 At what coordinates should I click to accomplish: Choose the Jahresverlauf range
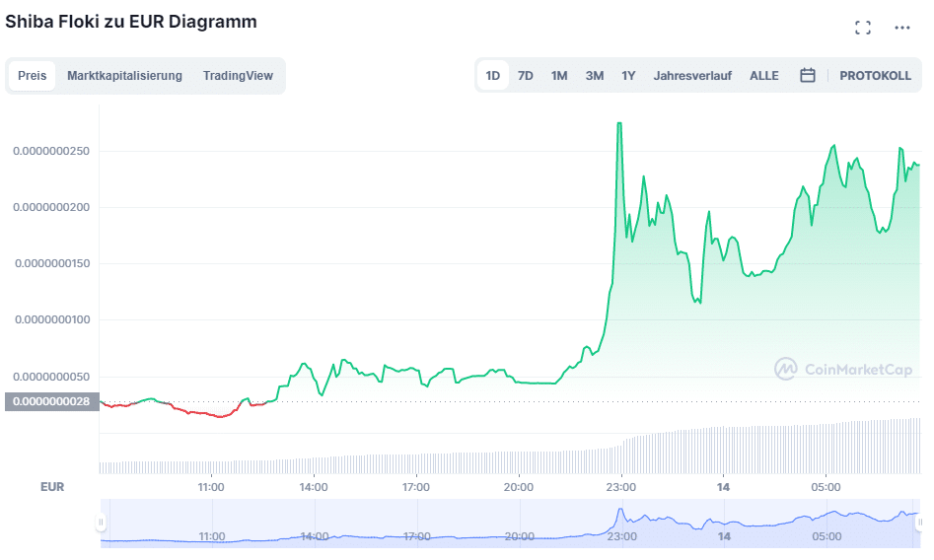point(692,76)
